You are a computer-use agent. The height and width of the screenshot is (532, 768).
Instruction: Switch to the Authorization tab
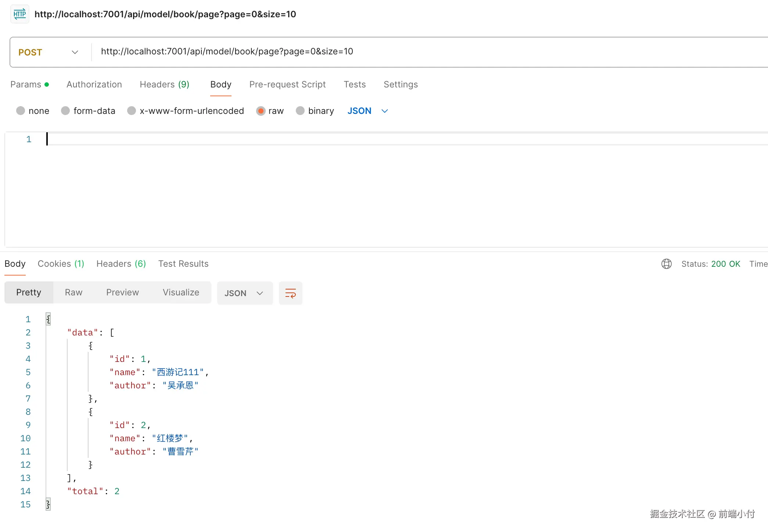(94, 85)
